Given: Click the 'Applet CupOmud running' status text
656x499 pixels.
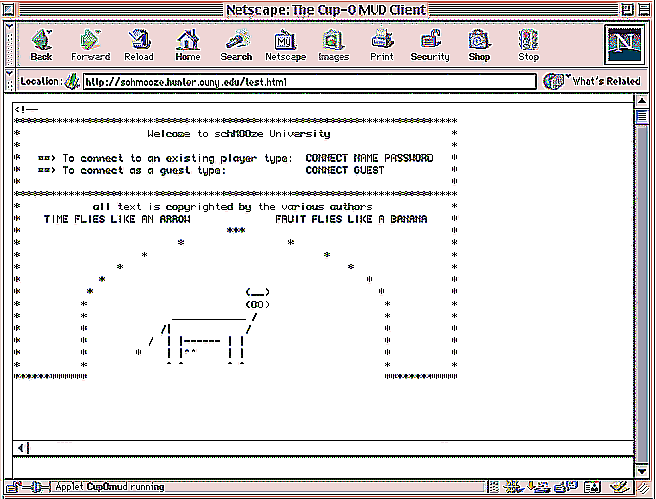Looking at the screenshot, I should pyautogui.click(x=110, y=486).
